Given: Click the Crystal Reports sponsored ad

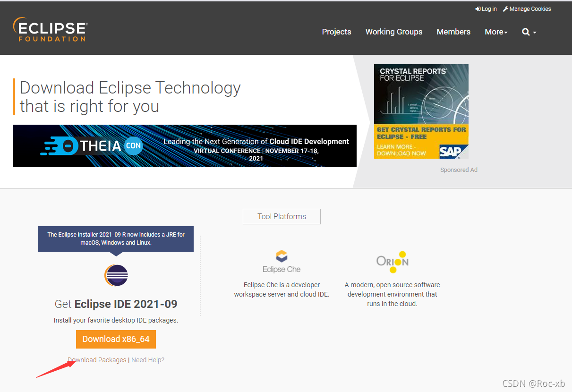Looking at the screenshot, I should (x=421, y=111).
